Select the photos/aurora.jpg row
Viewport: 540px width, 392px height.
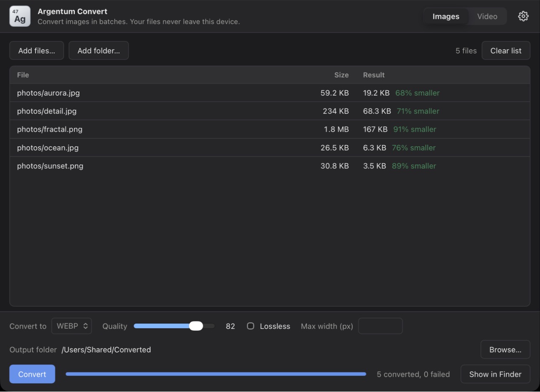click(270, 93)
